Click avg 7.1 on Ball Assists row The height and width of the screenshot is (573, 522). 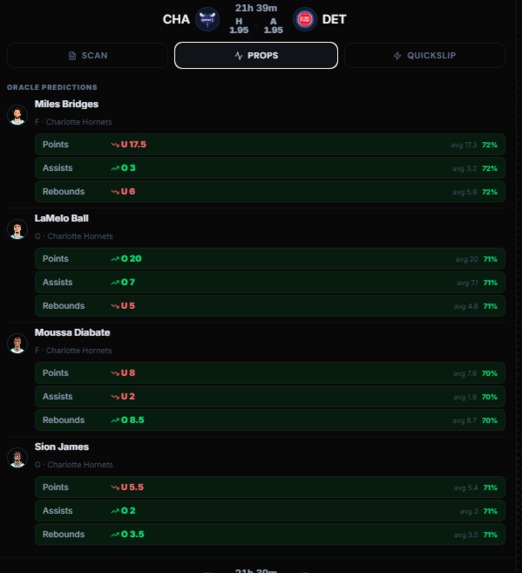tap(467, 283)
